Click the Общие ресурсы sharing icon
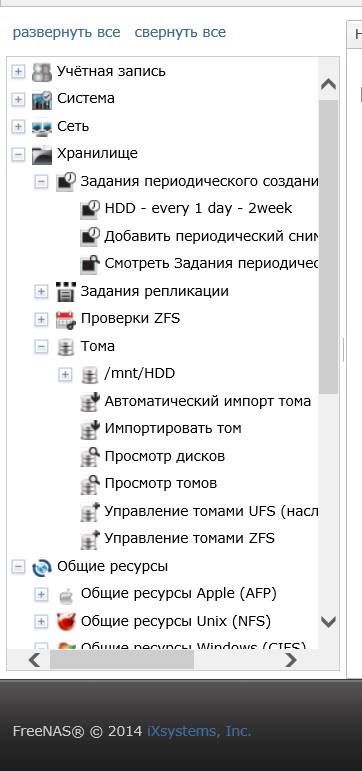362x771 pixels. click(41, 567)
